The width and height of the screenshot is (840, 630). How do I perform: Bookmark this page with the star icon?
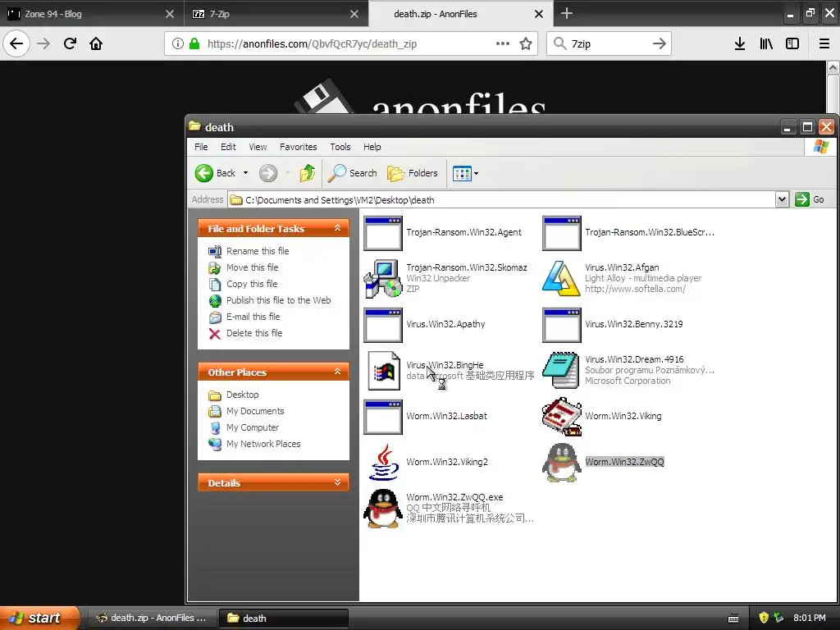pos(526,43)
